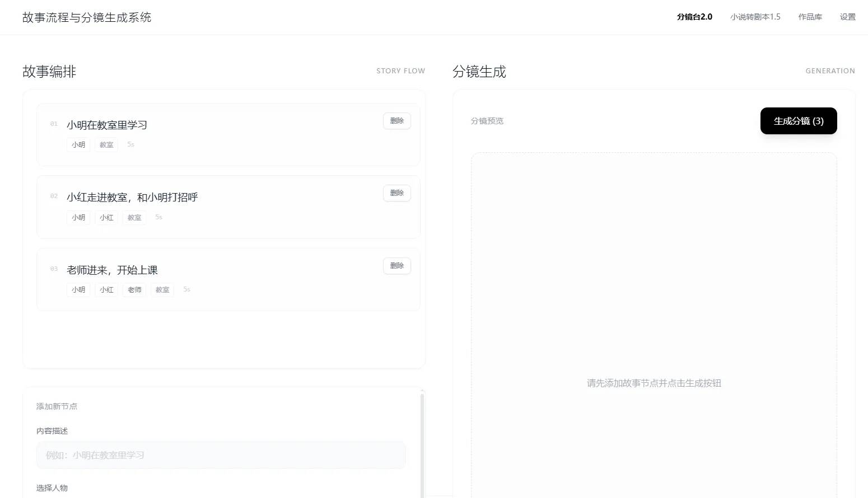This screenshot has height=498, width=868.
Task: Select the 老师 character tag on node 03
Action: click(x=134, y=289)
